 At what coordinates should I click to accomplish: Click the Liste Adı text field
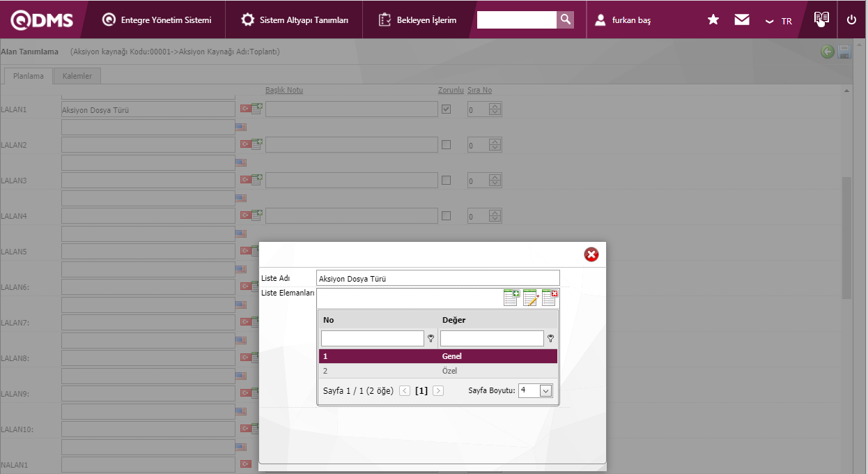click(437, 278)
